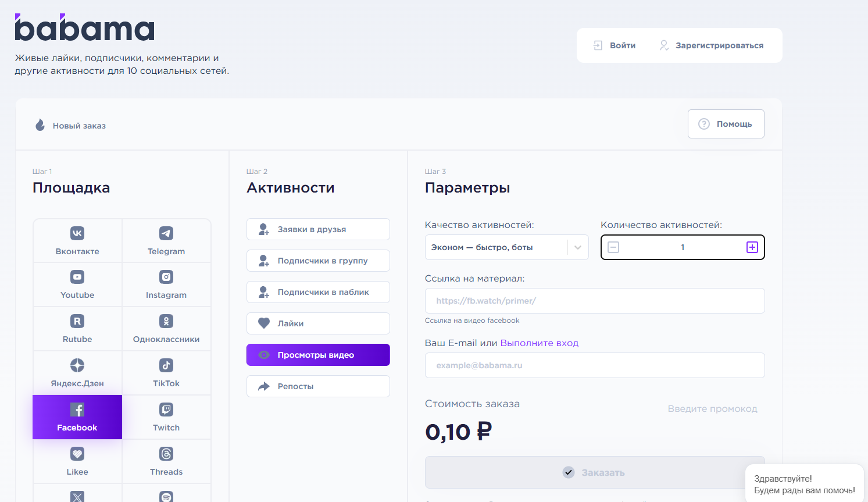Choose the Telegram platform icon
Screen dimensions: 868x502
pyautogui.click(x=166, y=233)
